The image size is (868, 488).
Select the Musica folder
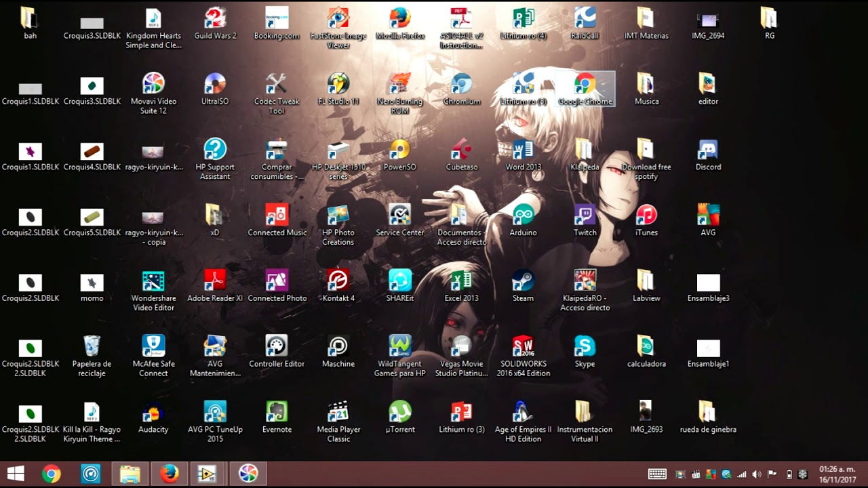coord(646,89)
